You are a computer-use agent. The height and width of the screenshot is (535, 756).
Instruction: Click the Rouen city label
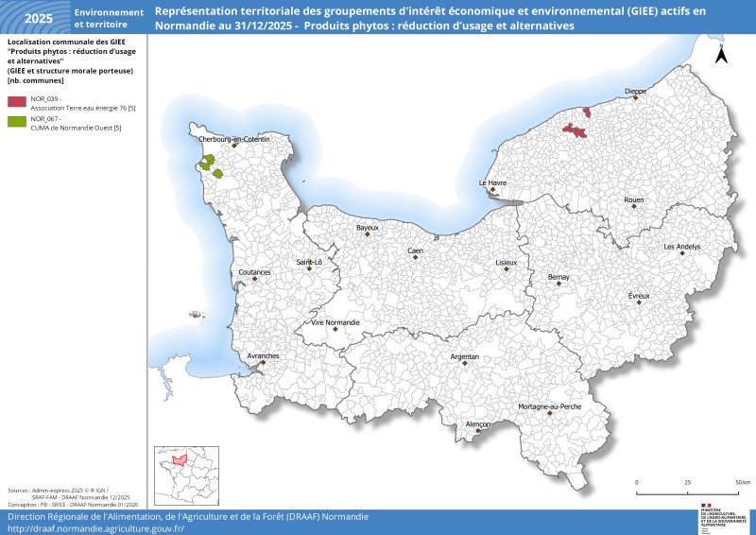[633, 199]
